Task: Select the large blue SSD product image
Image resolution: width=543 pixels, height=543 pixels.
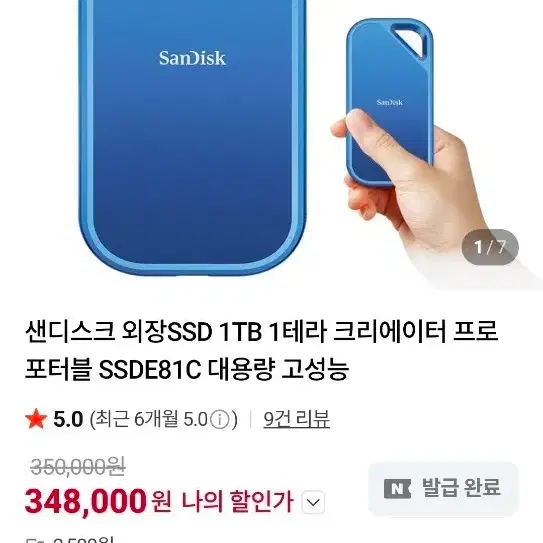Action: coord(193,138)
